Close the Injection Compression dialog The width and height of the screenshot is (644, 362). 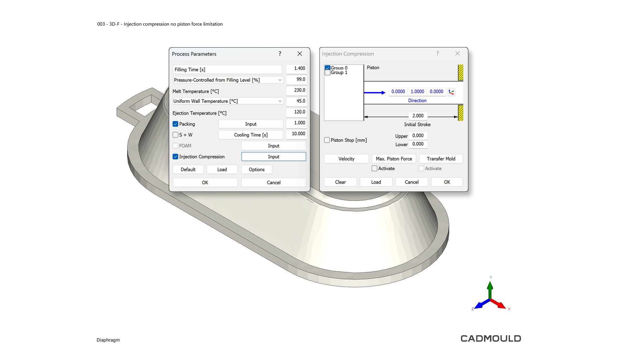[x=457, y=53]
